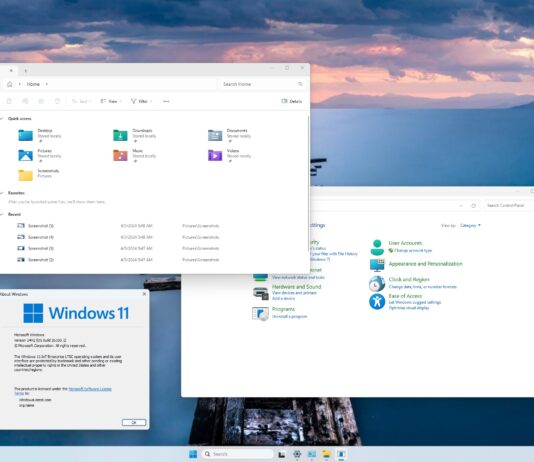Open Programs category link
534x462 pixels.
pyautogui.click(x=283, y=309)
